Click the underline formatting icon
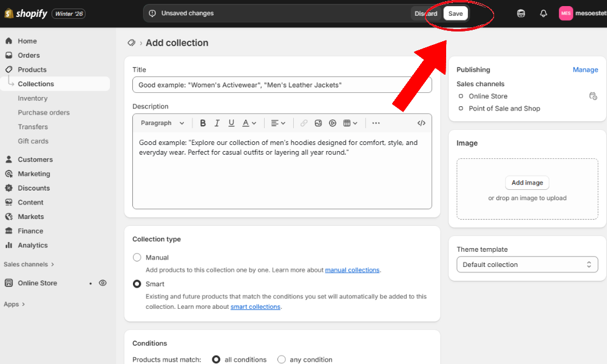This screenshot has width=607, height=364. [231, 123]
